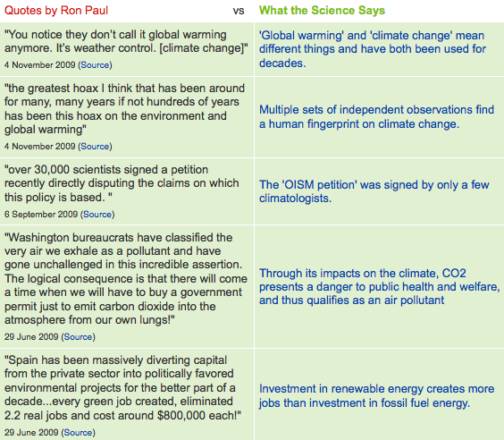Screen dimensions: 504x440
Task: Open Source link for 30,000 scientists quote
Action: click(97, 215)
